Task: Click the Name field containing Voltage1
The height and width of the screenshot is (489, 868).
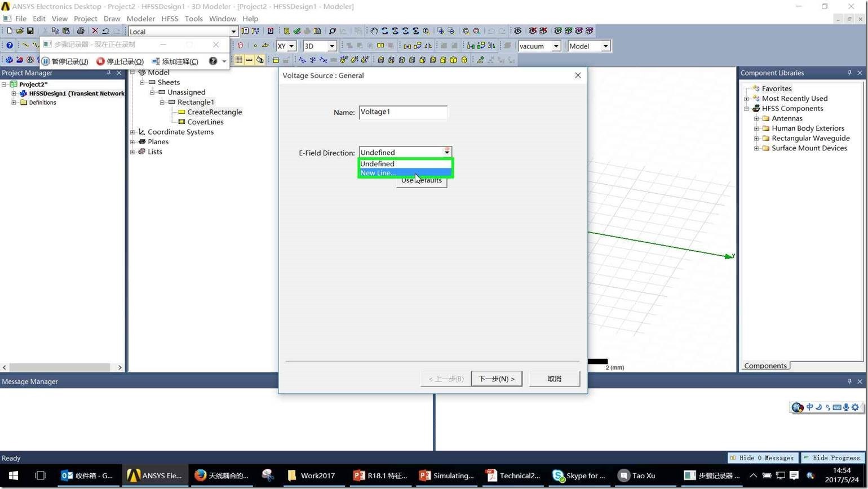Action: (403, 112)
